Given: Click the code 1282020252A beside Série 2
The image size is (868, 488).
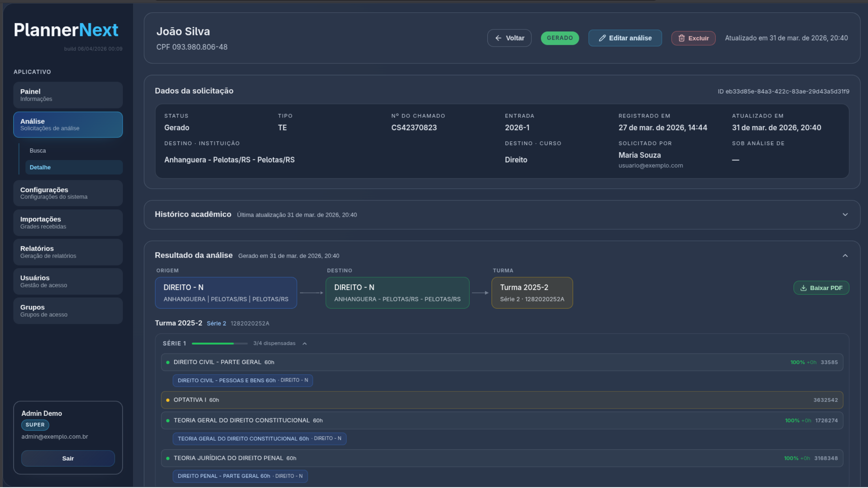Looking at the screenshot, I should coord(250,324).
